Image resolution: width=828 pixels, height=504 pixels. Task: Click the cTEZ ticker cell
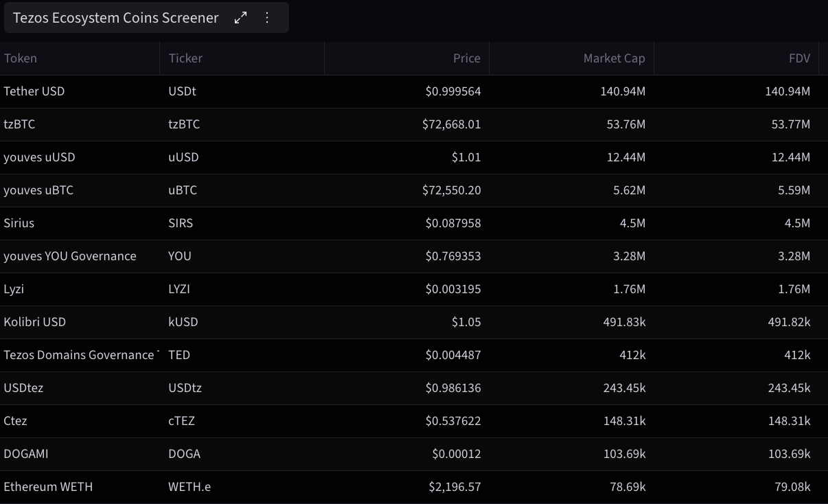pos(181,421)
